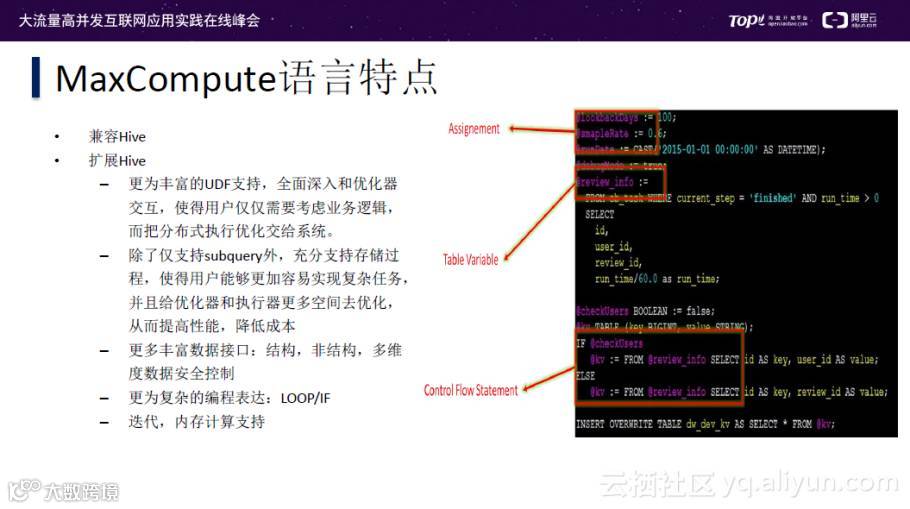The image size is (910, 509).
Task: Click the ELSE keyword in code
Action: (586, 376)
